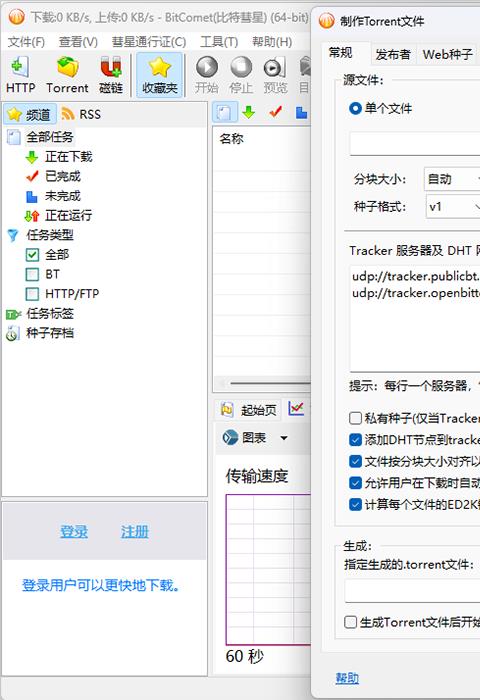Toggle the 全部 task type checkbox
This screenshot has height=700, width=480.
32,255
